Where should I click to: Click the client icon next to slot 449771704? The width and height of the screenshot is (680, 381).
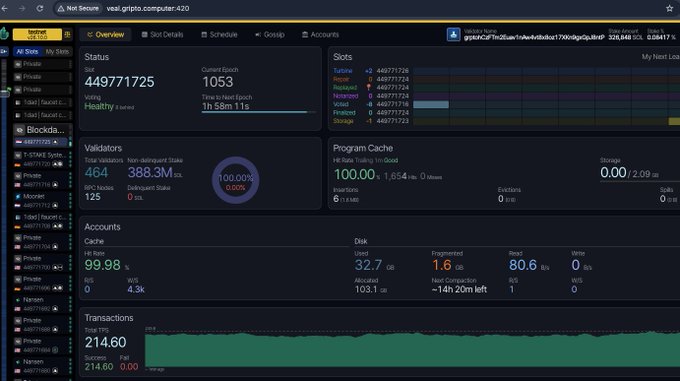coord(55,247)
